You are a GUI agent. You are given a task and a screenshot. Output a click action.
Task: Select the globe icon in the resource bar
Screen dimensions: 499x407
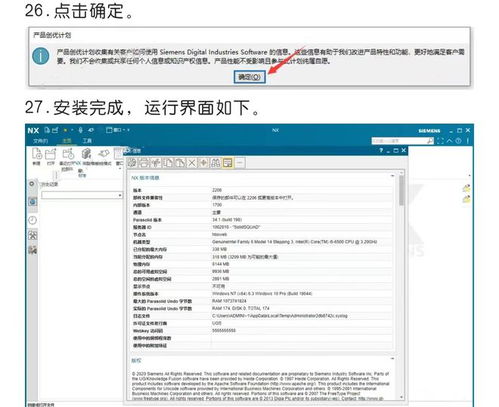pos(33,201)
